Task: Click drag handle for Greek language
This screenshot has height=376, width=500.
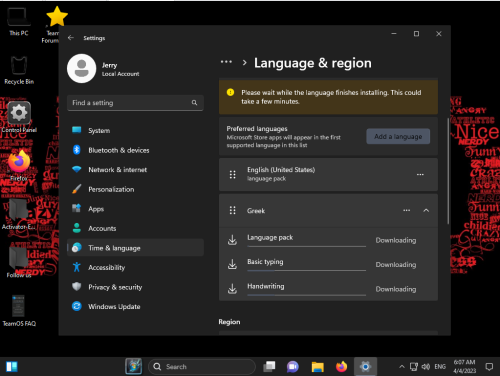Action: pos(233,210)
